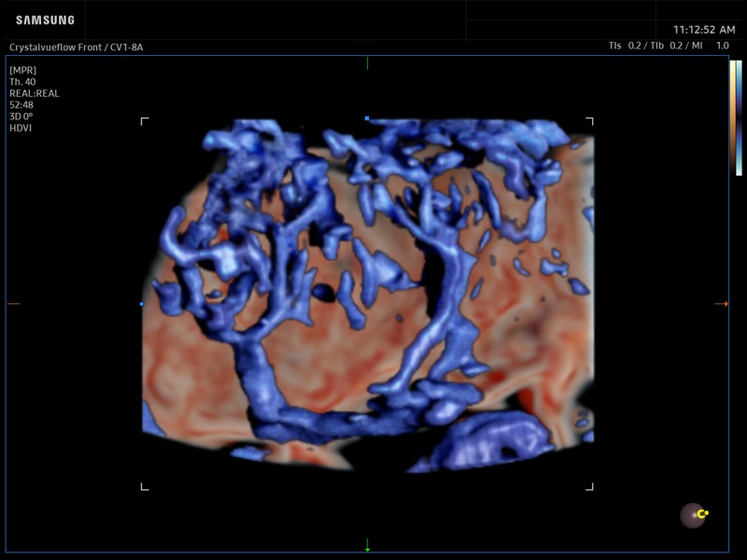
Task: Click the small blue ROI handle above the volume
Action: point(366,119)
